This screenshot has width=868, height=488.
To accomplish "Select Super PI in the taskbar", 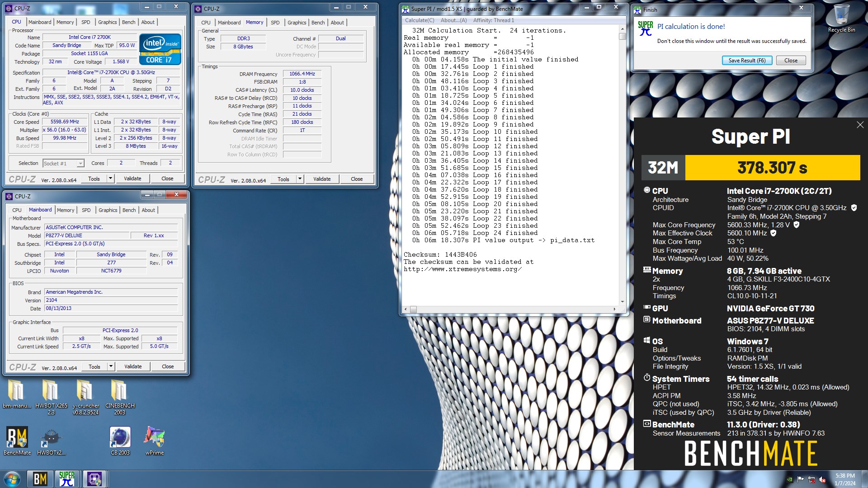I will 67,479.
